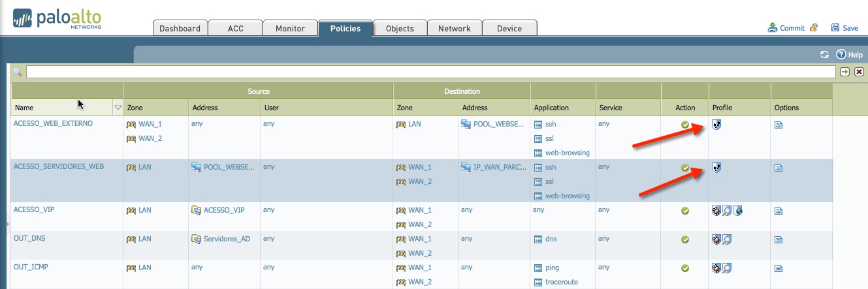Refresh the policy list

824,55
